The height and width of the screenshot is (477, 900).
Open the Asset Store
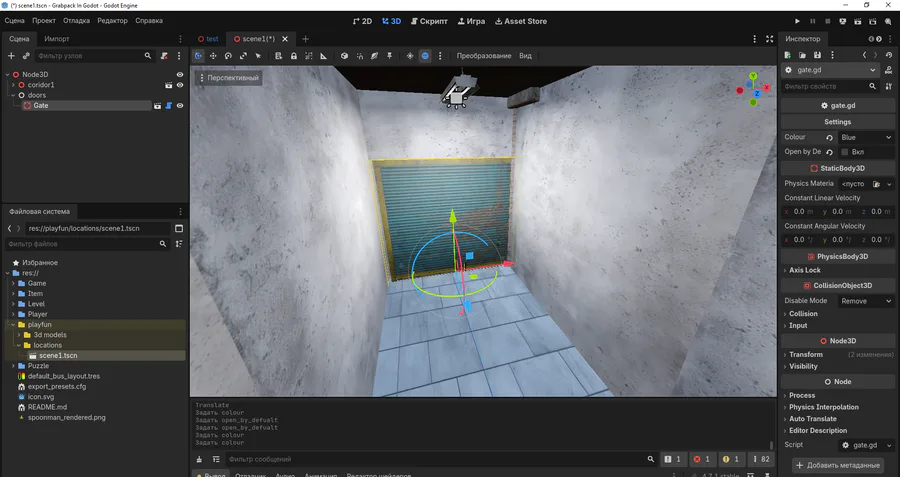pyautogui.click(x=521, y=21)
